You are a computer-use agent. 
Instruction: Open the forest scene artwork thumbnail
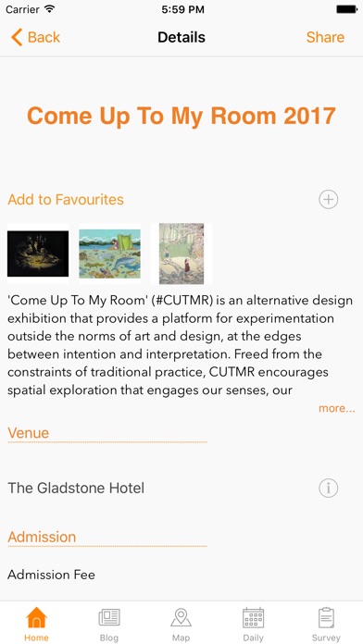click(181, 254)
